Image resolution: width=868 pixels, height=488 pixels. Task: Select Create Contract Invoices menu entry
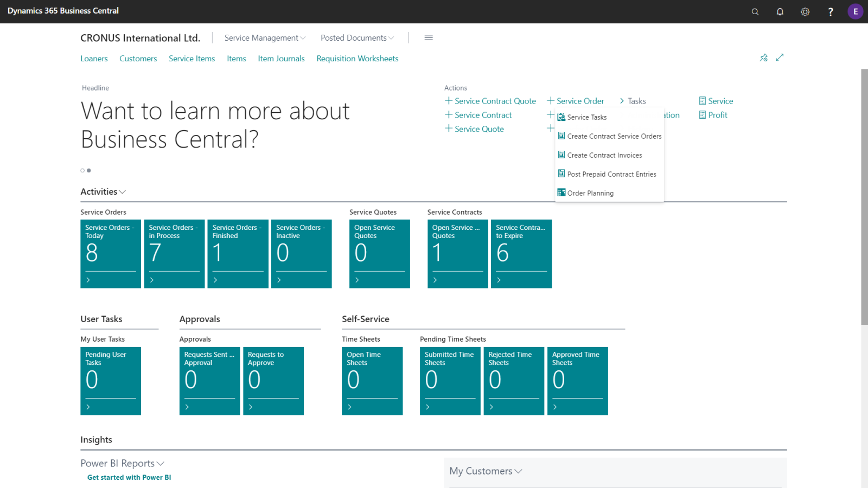click(604, 155)
